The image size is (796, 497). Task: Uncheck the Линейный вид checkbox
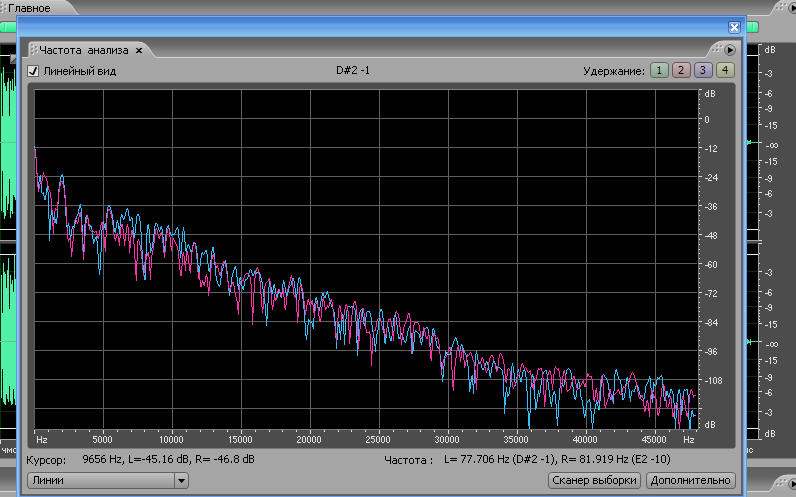tap(33, 71)
